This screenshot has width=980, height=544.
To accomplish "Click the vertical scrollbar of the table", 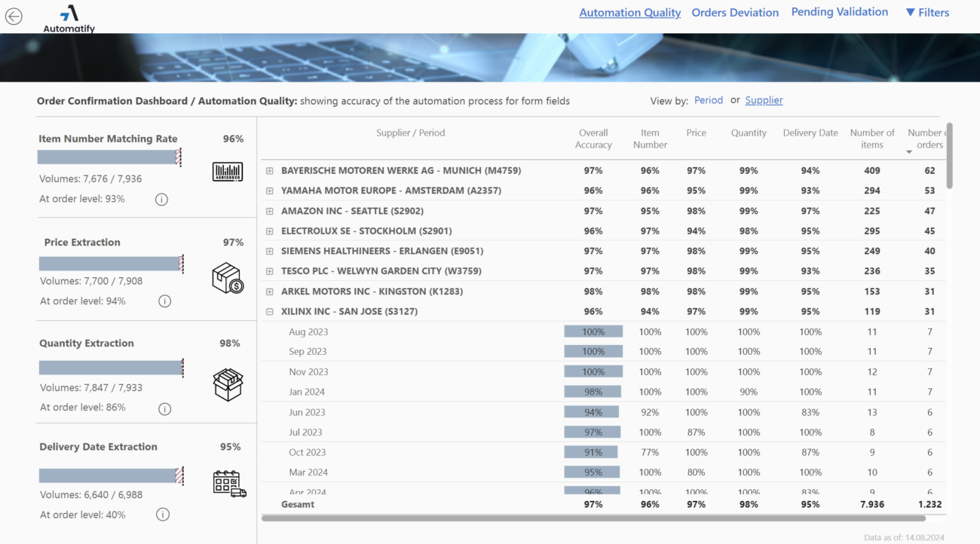I will click(x=949, y=156).
